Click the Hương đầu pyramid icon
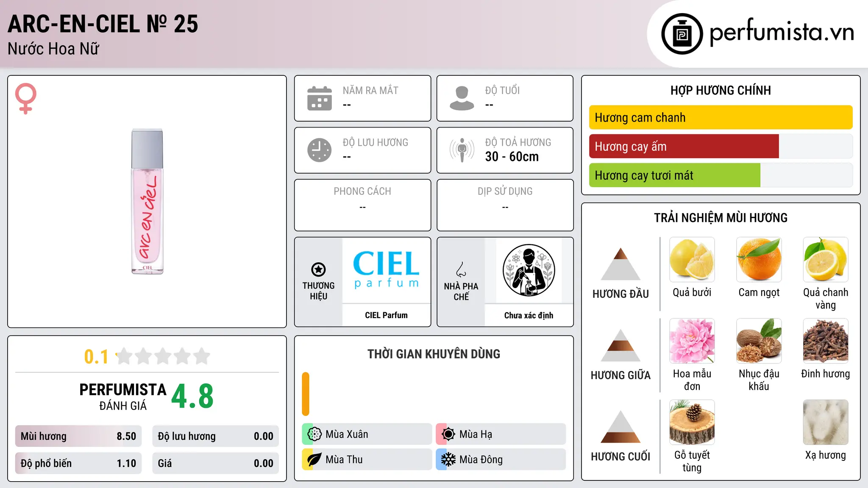868x488 pixels. click(x=620, y=264)
